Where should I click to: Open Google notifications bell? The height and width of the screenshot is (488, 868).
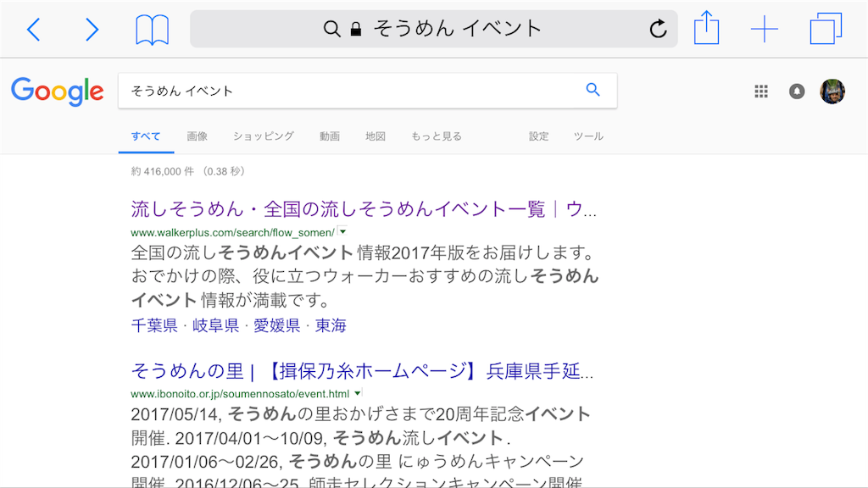click(797, 91)
